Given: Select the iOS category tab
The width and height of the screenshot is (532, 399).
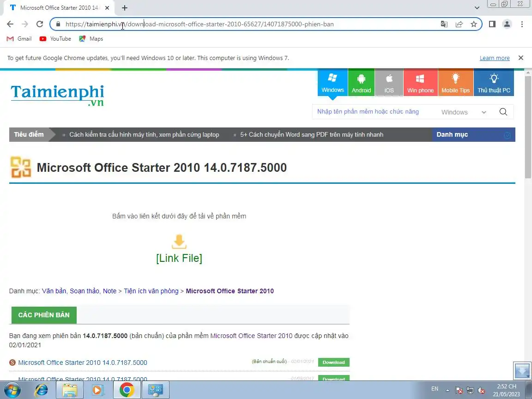Looking at the screenshot, I should [389, 83].
